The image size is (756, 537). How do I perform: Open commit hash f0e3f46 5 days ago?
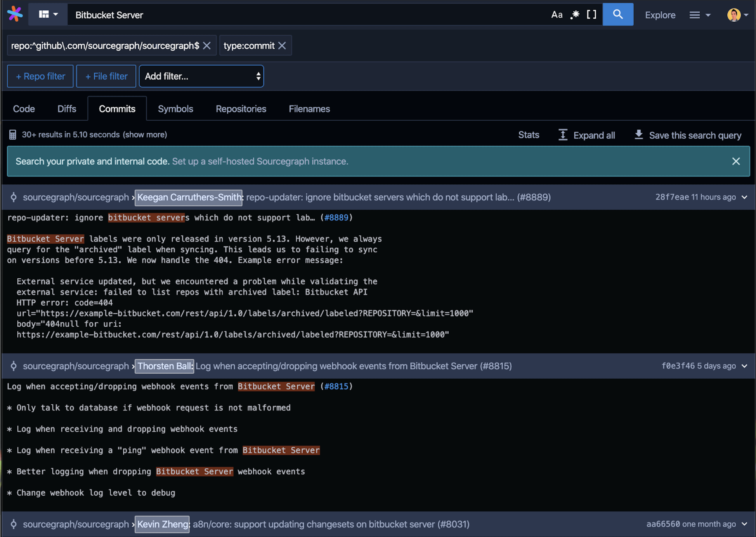point(698,366)
